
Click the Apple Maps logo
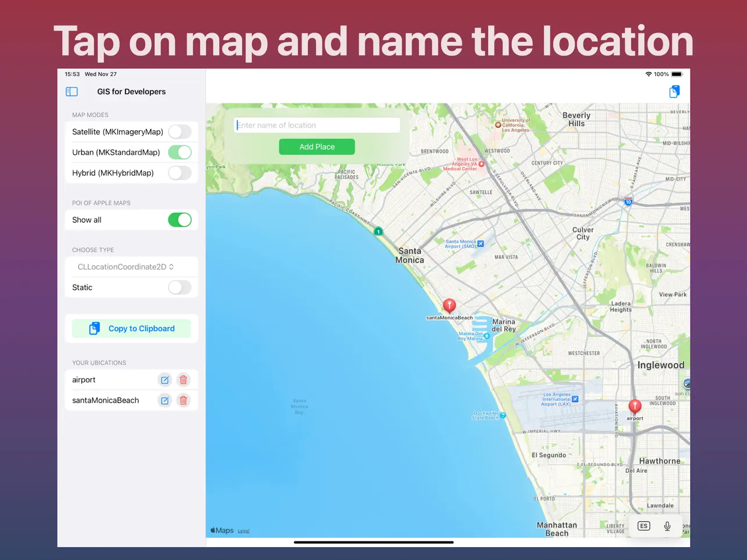[x=221, y=530]
